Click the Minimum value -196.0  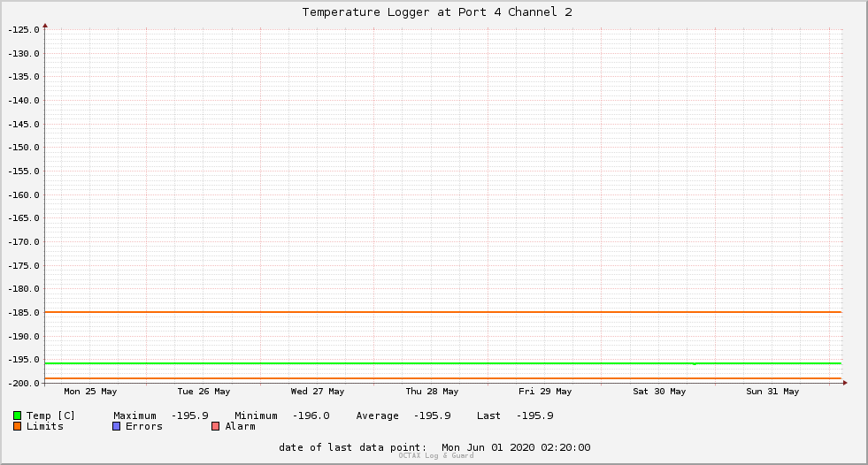tap(311, 415)
